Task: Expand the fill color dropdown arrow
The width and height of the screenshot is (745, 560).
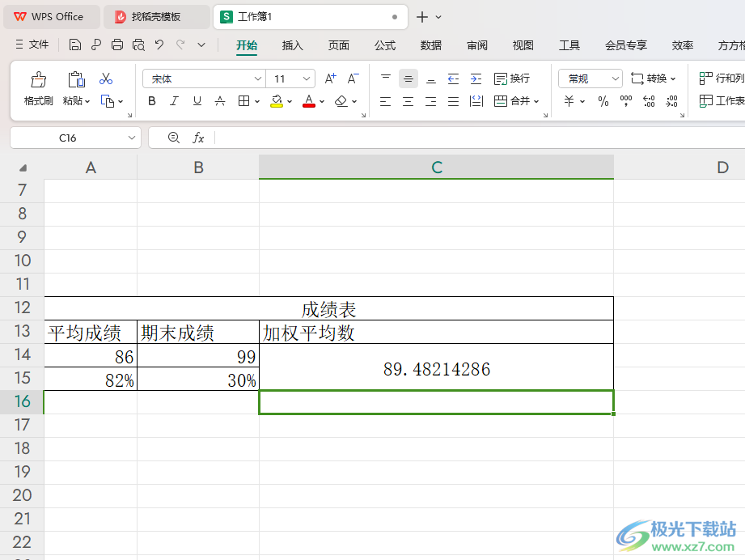Action: click(290, 102)
